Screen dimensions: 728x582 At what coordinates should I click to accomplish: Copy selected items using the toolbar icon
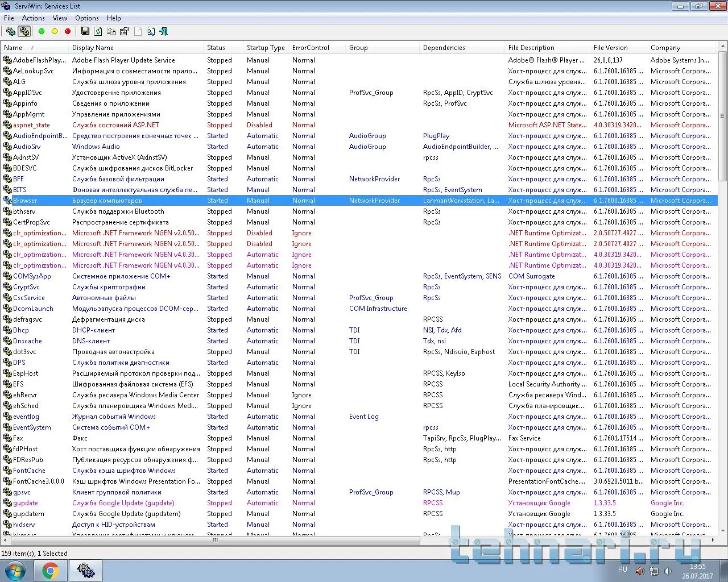(111, 32)
